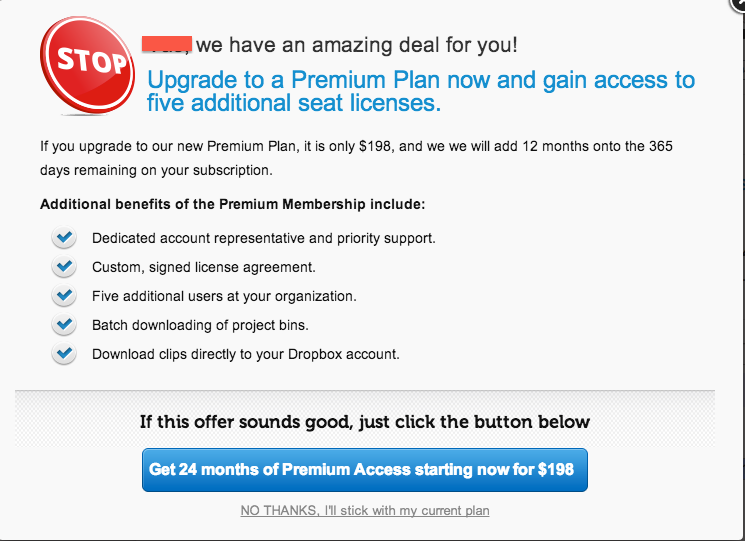Screen dimensions: 745x541
Task: Click the red STOP sign icon
Action: [x=90, y=61]
